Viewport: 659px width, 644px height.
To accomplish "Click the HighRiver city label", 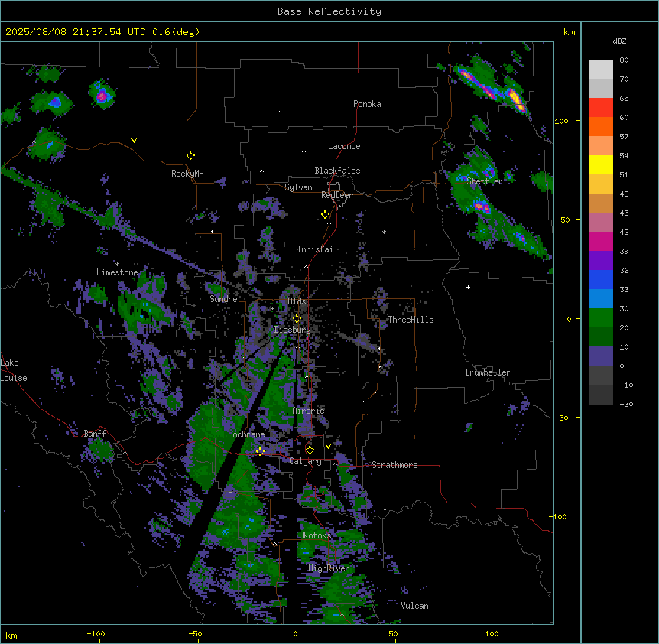I will coord(329,568).
